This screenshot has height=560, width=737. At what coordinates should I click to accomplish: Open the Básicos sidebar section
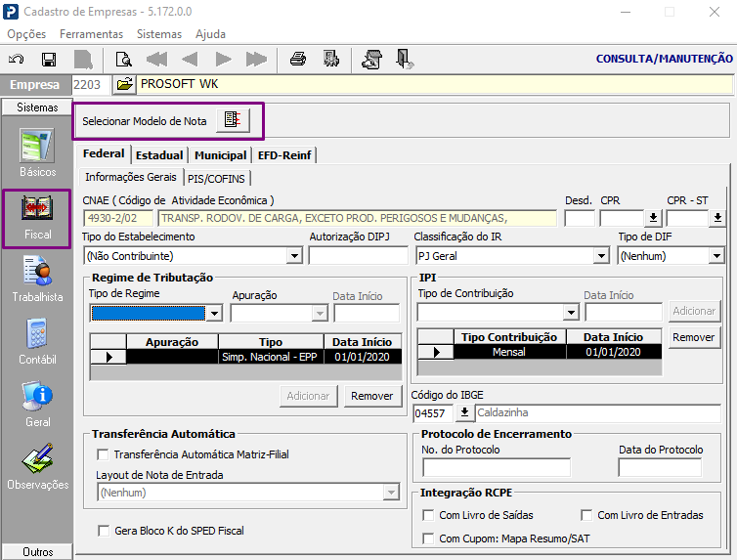37,152
